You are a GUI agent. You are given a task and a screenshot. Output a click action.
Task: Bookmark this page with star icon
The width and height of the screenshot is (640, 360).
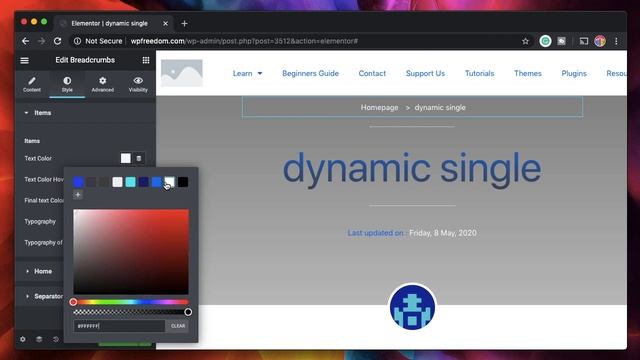525,41
